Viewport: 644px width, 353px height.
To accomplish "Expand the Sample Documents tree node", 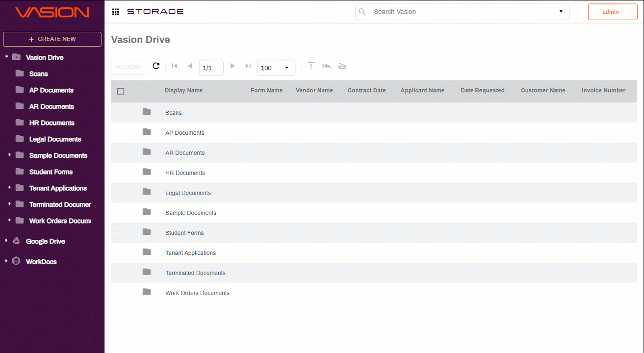I will click(x=9, y=155).
